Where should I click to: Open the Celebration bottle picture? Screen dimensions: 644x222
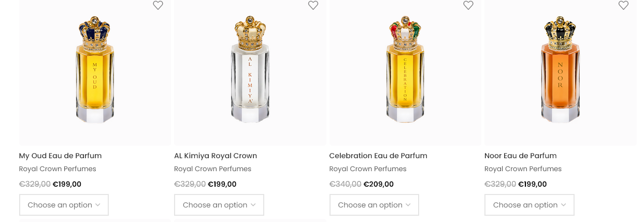point(405,70)
